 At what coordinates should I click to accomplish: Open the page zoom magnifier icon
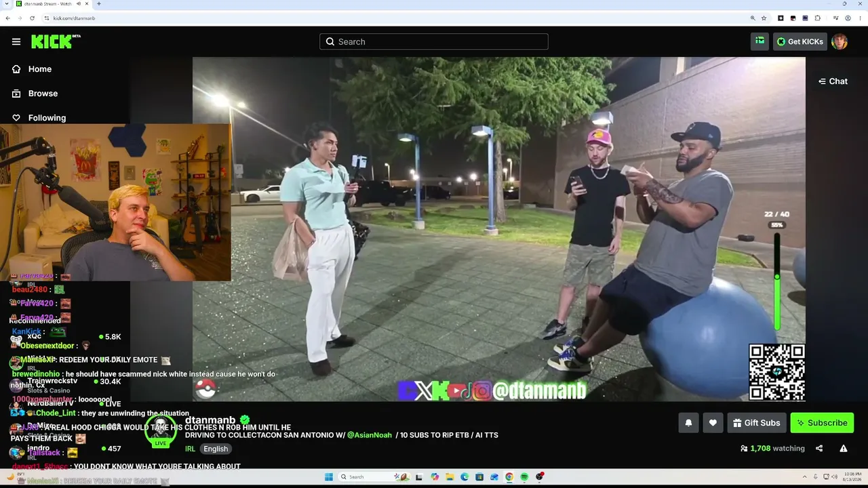click(753, 18)
